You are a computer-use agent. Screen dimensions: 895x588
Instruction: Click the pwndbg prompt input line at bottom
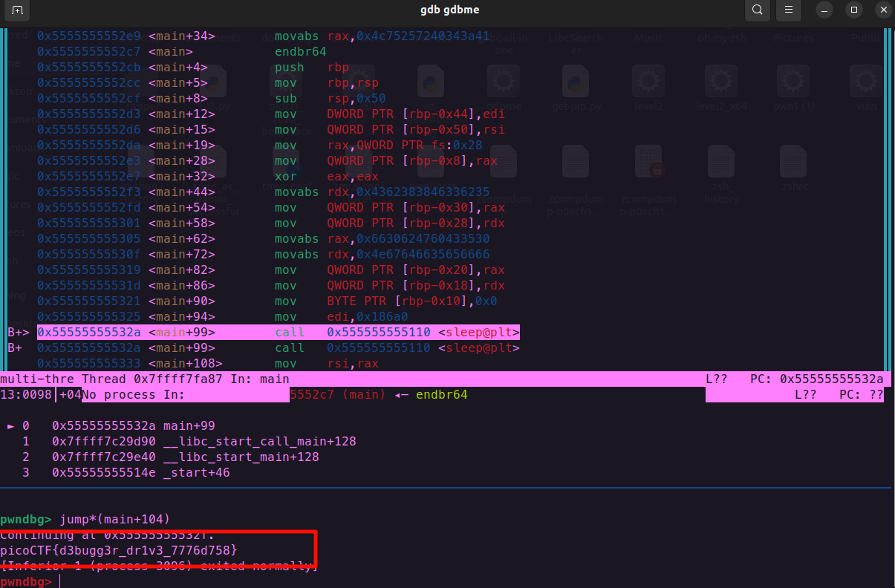446,581
